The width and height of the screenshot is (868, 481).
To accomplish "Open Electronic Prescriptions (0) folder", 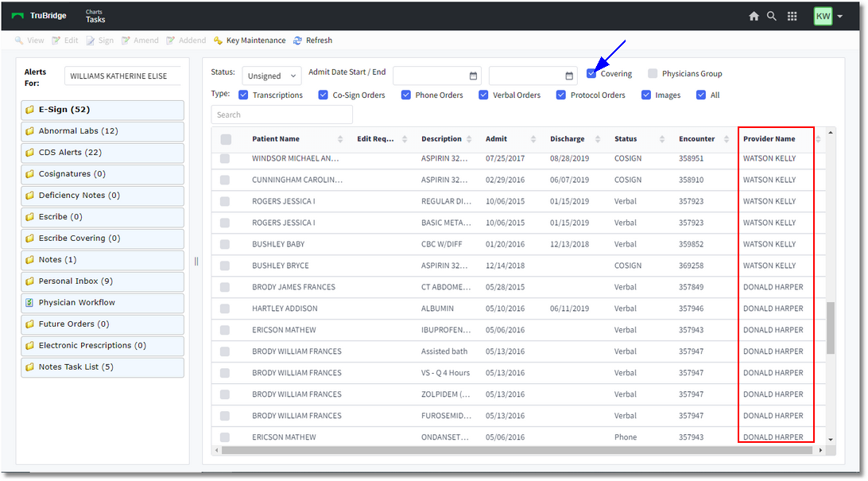I will (103, 345).
